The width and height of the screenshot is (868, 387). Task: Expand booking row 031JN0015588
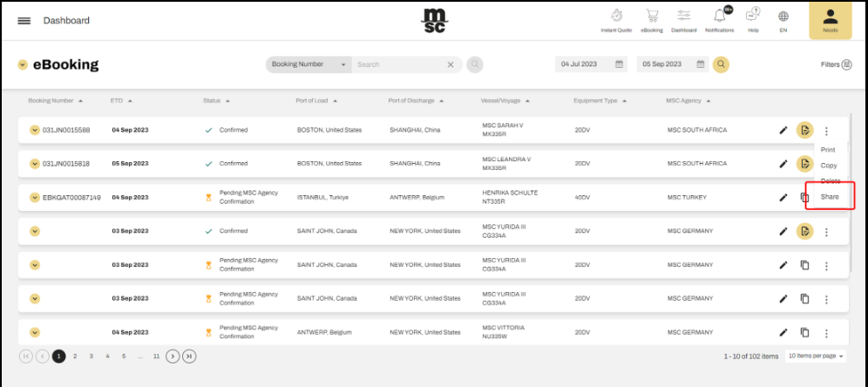(35, 130)
